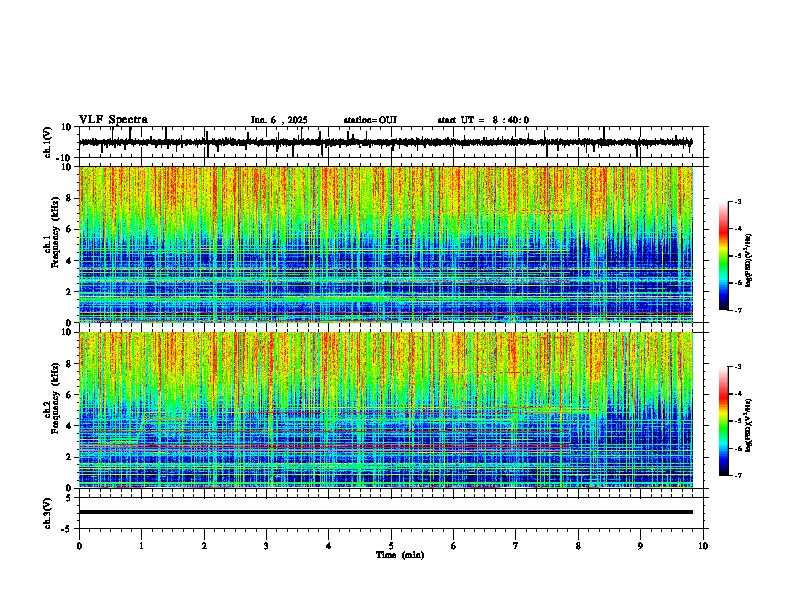
Task: Click the thick black ch.3 waveform line
Action: [386, 512]
